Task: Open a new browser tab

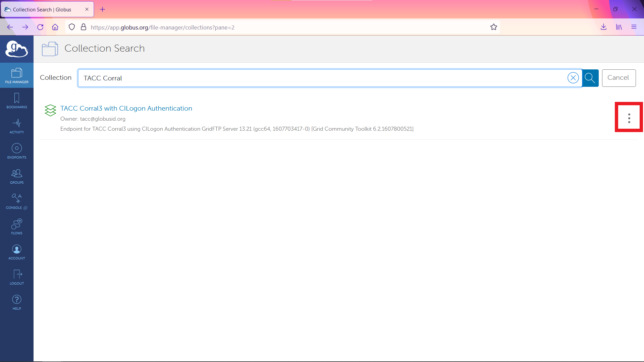Action: (103, 9)
